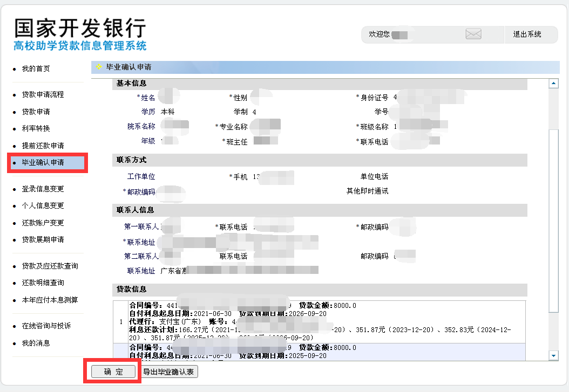Open 我的首页 in sidebar
569x392 pixels.
[36, 69]
